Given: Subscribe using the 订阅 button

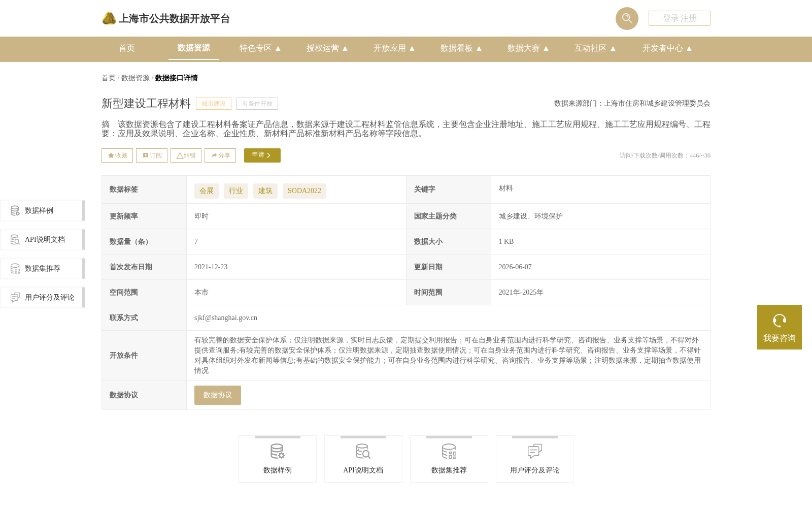Looking at the screenshot, I should click(152, 155).
